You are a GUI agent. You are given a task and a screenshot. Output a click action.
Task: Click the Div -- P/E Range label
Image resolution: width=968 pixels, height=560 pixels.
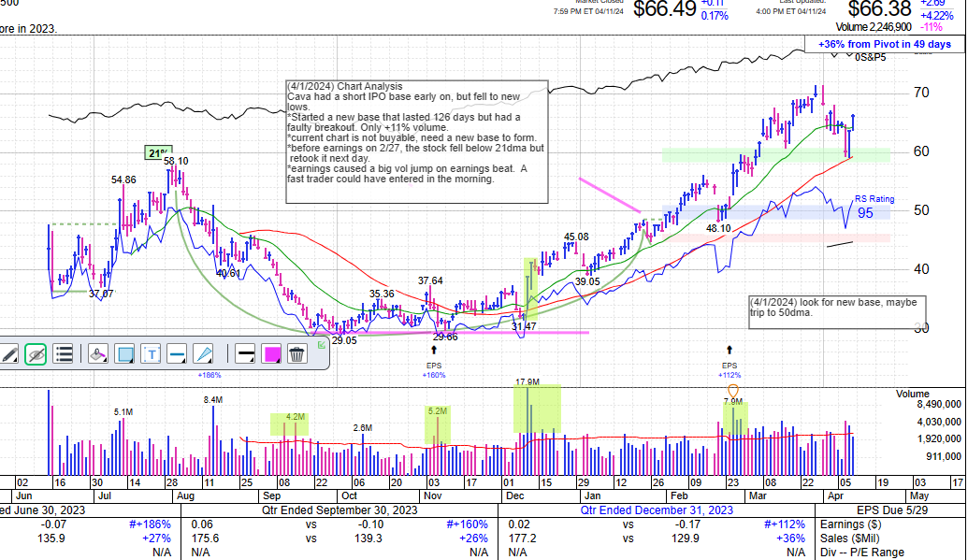862,553
